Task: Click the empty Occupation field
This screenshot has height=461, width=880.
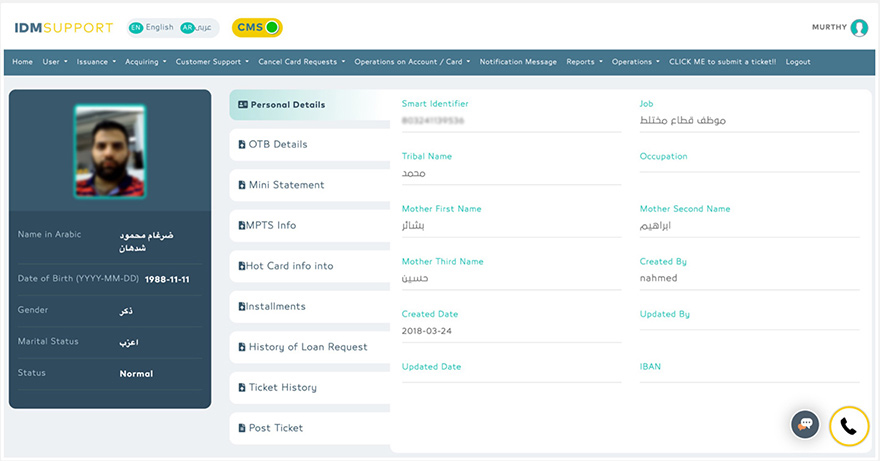Action: [749, 168]
